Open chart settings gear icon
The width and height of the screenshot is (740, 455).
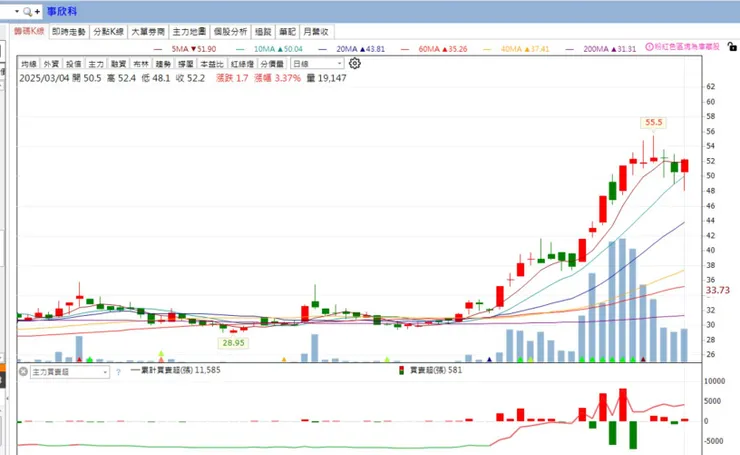tap(354, 63)
